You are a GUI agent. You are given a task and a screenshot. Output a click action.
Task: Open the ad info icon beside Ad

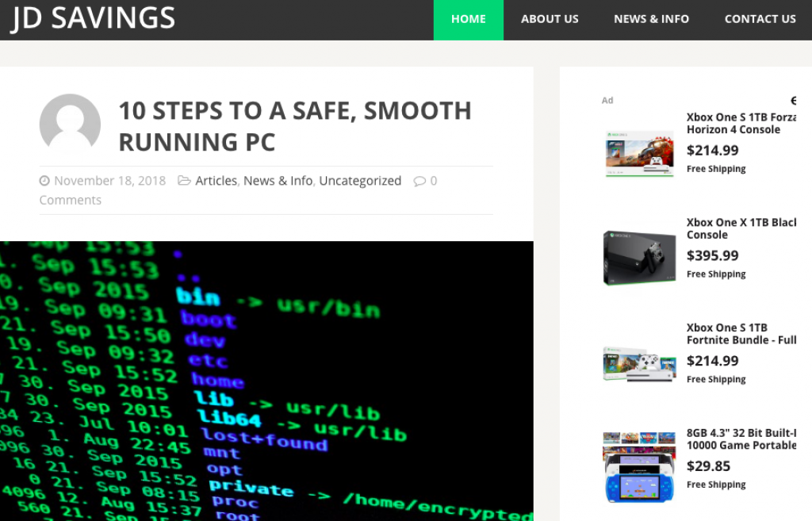click(x=793, y=101)
